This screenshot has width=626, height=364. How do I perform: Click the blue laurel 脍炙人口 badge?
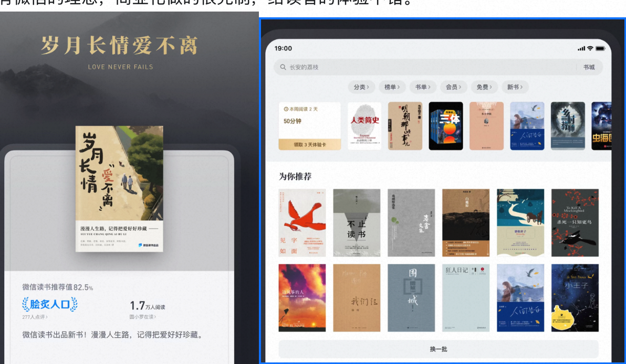[x=50, y=304]
